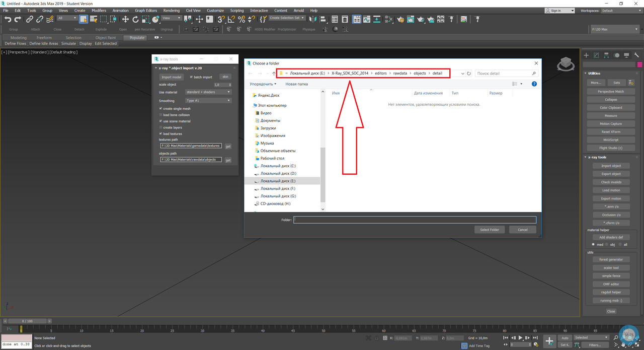Viewport: 644px width, 350px height.
Task: Enable load bone collision checkbox
Action: click(x=161, y=115)
